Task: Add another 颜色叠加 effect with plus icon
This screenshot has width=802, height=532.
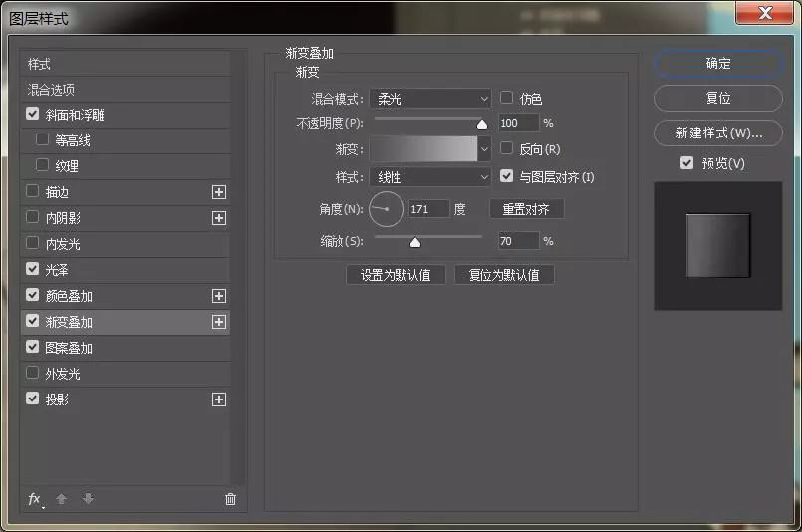Action: pyautogui.click(x=219, y=296)
